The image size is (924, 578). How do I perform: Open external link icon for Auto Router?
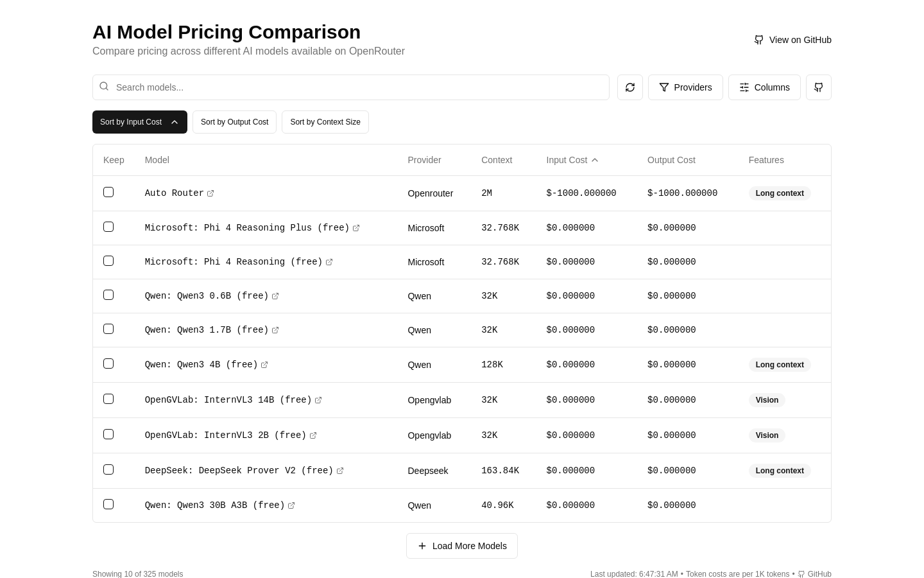click(x=210, y=193)
